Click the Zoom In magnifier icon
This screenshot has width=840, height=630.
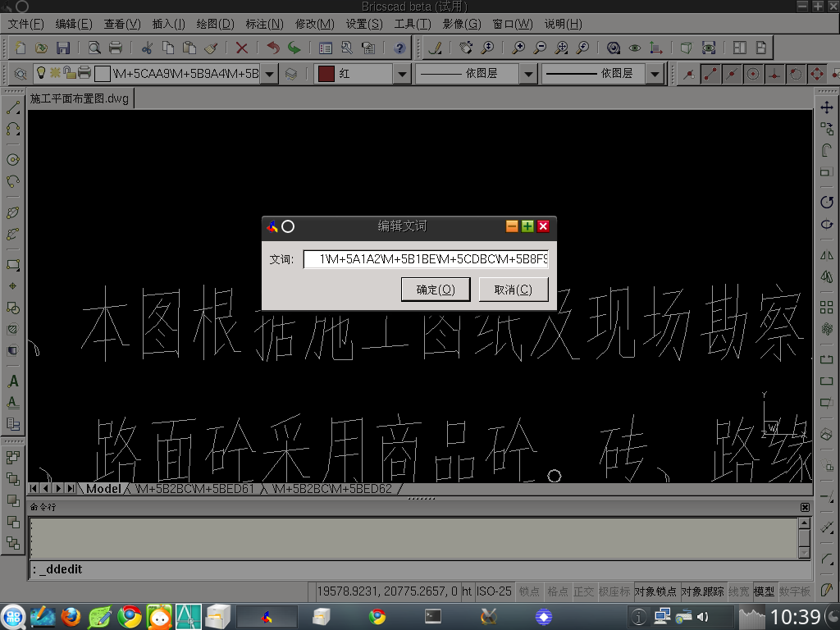(518, 48)
